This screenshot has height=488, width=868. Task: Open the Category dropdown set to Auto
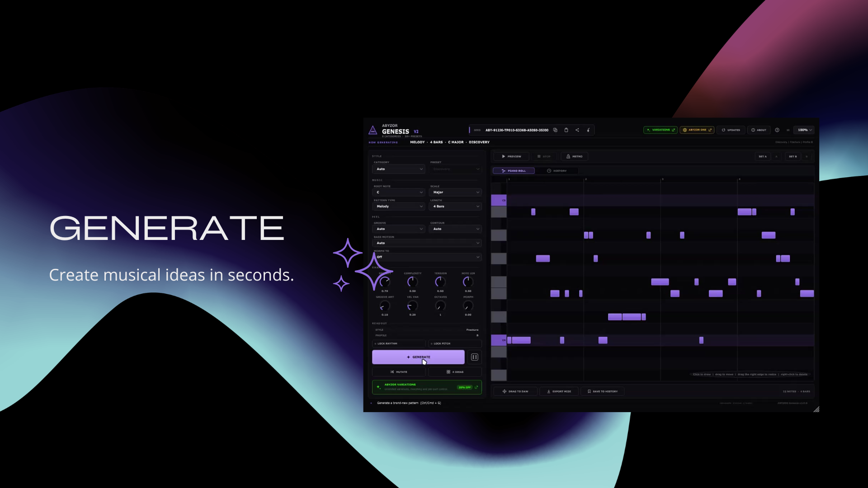pyautogui.click(x=399, y=169)
